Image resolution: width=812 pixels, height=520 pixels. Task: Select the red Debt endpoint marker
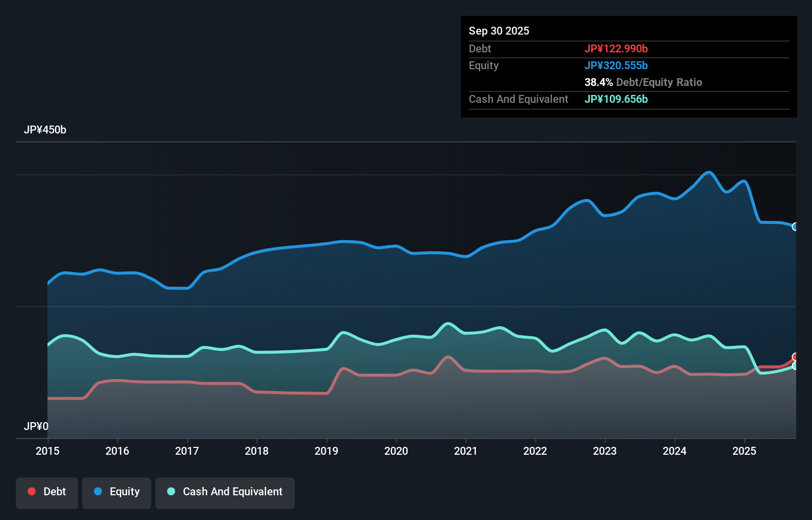pyautogui.click(x=795, y=356)
